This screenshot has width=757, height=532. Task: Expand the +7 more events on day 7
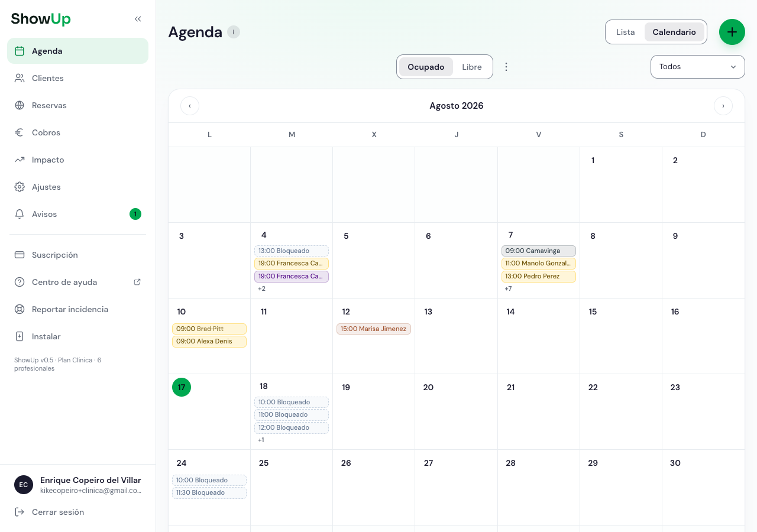[508, 288]
